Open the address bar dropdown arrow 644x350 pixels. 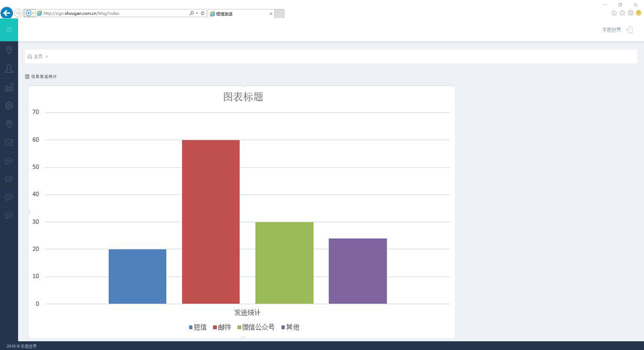pyautogui.click(x=197, y=13)
